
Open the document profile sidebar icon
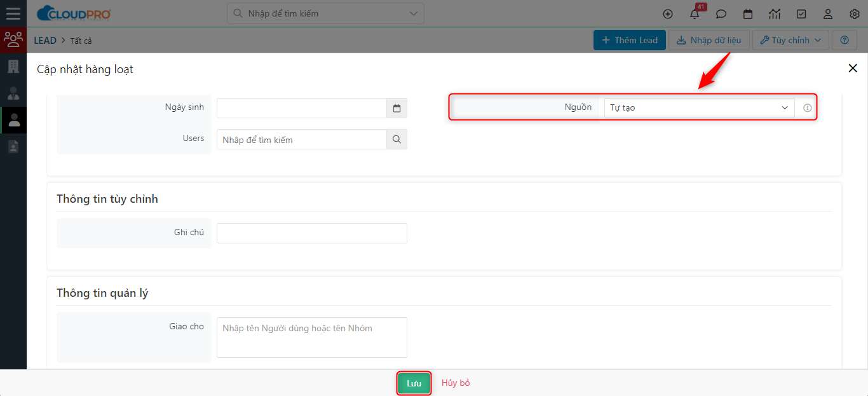13,146
